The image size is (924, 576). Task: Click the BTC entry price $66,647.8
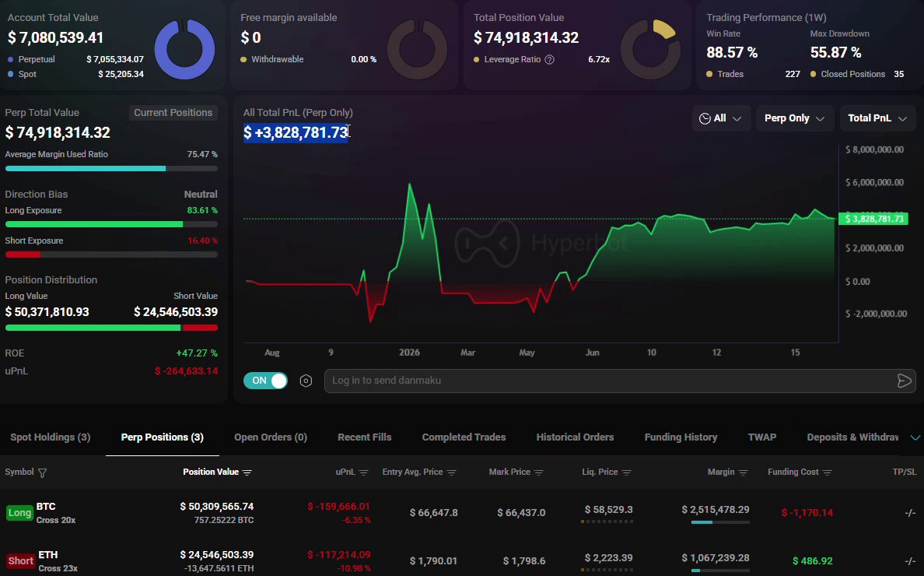[x=434, y=513]
